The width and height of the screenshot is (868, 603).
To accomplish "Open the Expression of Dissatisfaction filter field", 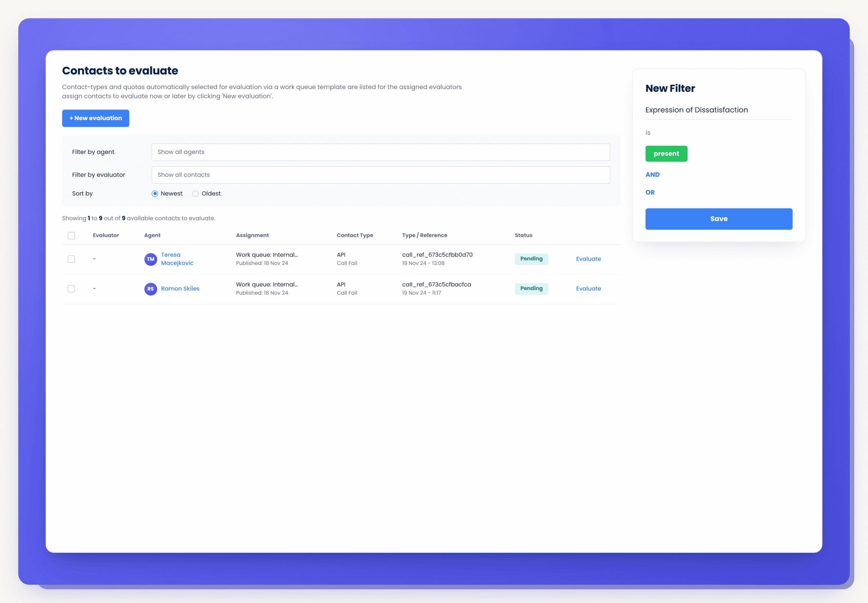I will click(x=719, y=110).
